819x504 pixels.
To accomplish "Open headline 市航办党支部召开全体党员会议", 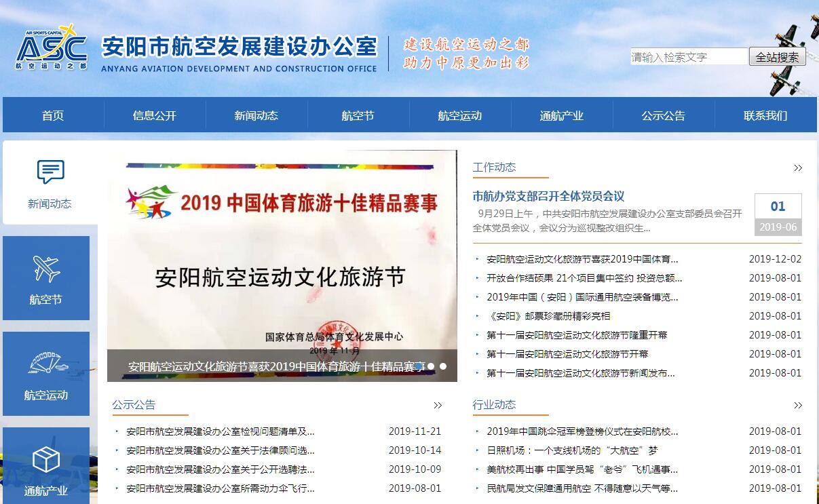I will (x=548, y=196).
